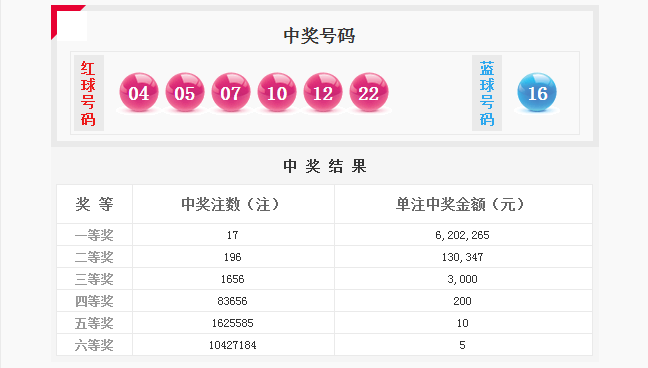Screen dimensions: 648x368
Task: Click red lottery ball 12
Action: click(x=323, y=92)
